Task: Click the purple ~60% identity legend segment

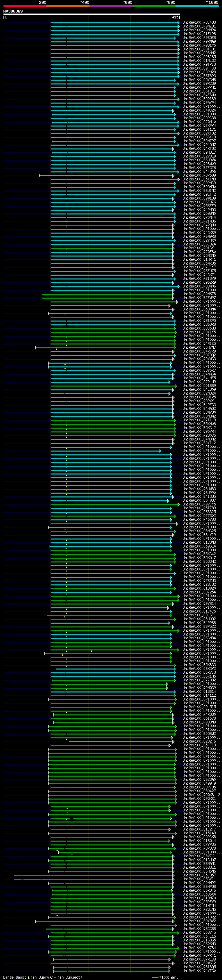Action: pyautogui.click(x=111, y=6)
